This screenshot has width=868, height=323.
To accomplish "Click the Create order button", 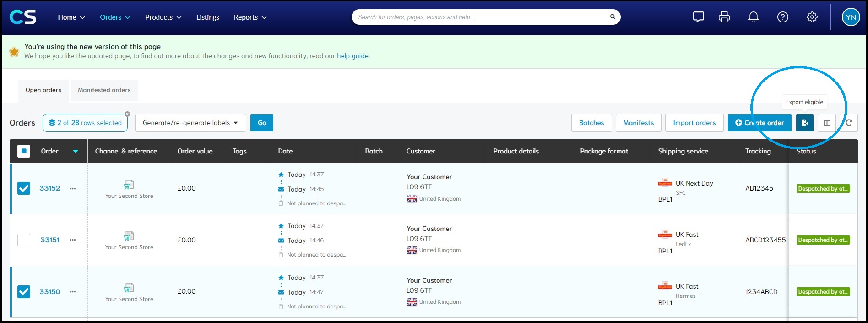I will tap(759, 123).
